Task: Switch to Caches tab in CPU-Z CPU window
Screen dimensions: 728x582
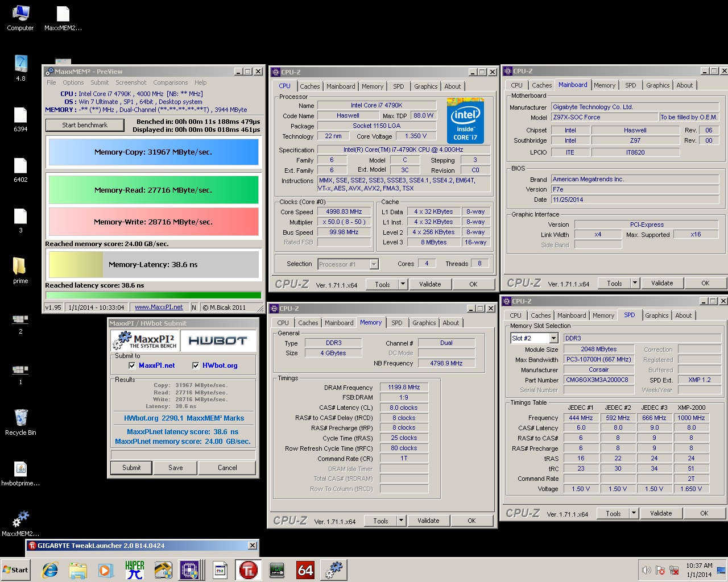Action: coord(310,86)
